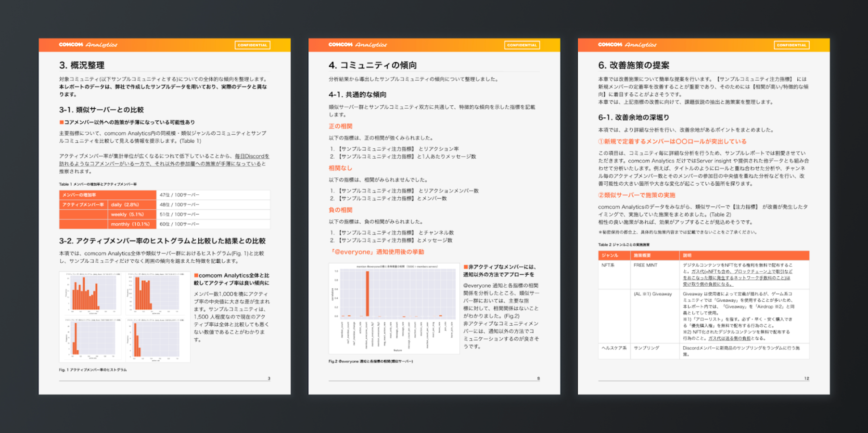Click the '「@everyone」通知使用後の挙動' subheading

click(x=377, y=252)
